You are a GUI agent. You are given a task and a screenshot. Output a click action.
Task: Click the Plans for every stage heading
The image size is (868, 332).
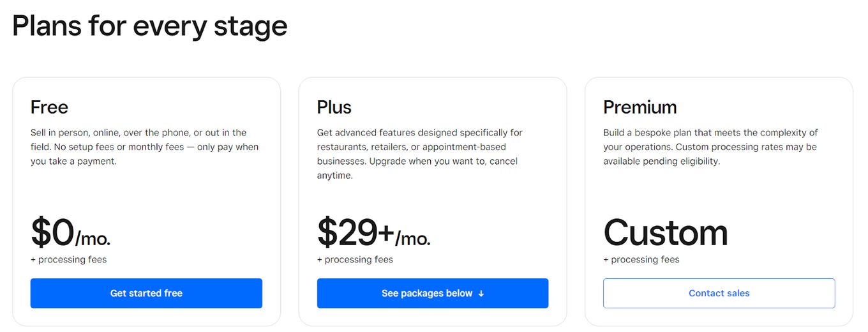coord(150,26)
